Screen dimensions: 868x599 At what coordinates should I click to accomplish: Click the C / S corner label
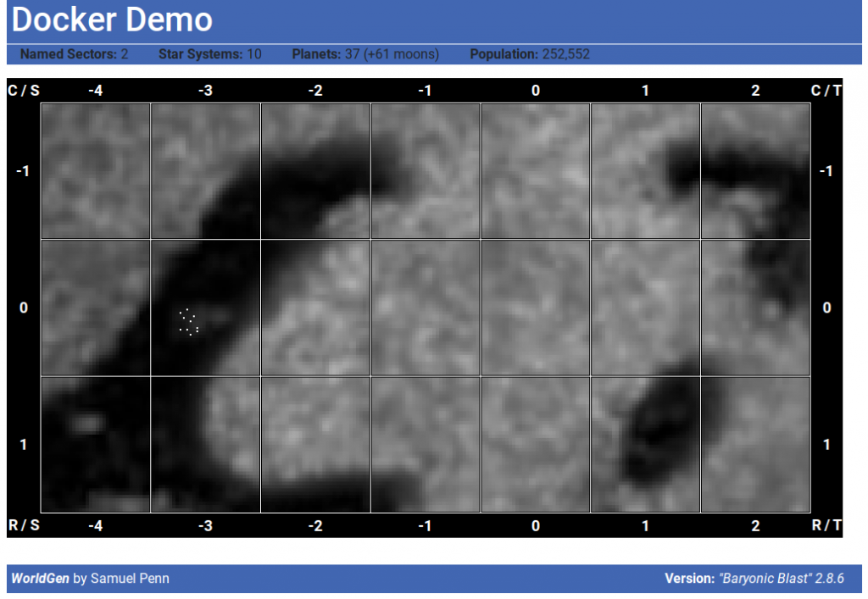click(x=24, y=91)
